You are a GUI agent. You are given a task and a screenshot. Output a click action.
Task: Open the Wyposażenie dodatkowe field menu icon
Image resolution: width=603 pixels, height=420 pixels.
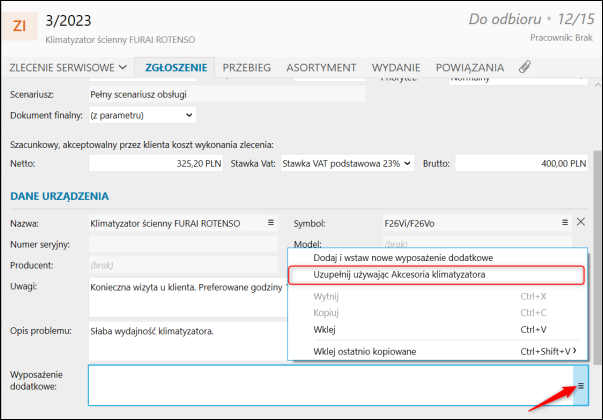[x=580, y=385]
